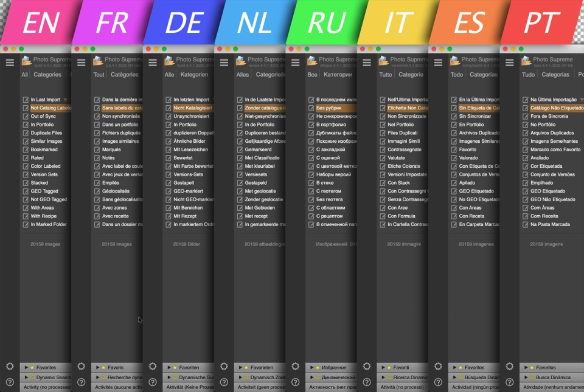The image size is (584, 392).
Task: Click help question mark in DE window
Action: tap(153, 382)
